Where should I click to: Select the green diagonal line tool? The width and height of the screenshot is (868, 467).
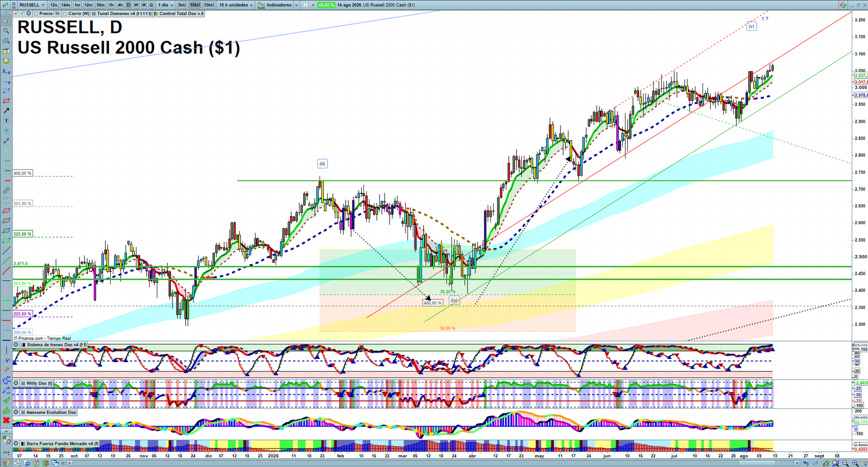[x=6, y=261]
